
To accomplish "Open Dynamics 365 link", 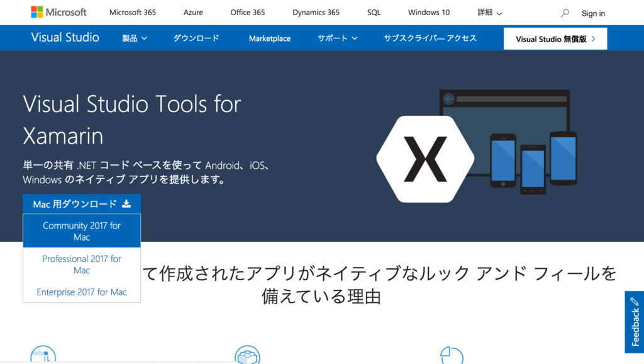I will coord(316,13).
